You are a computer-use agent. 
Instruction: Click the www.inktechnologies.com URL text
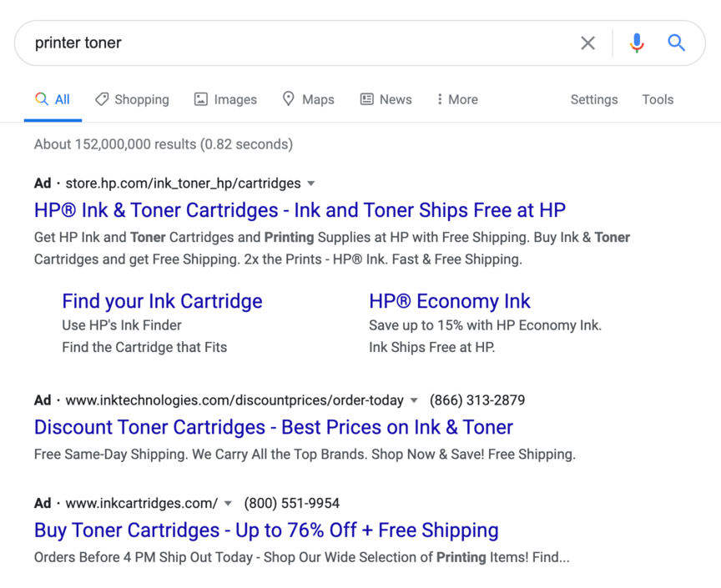(234, 400)
